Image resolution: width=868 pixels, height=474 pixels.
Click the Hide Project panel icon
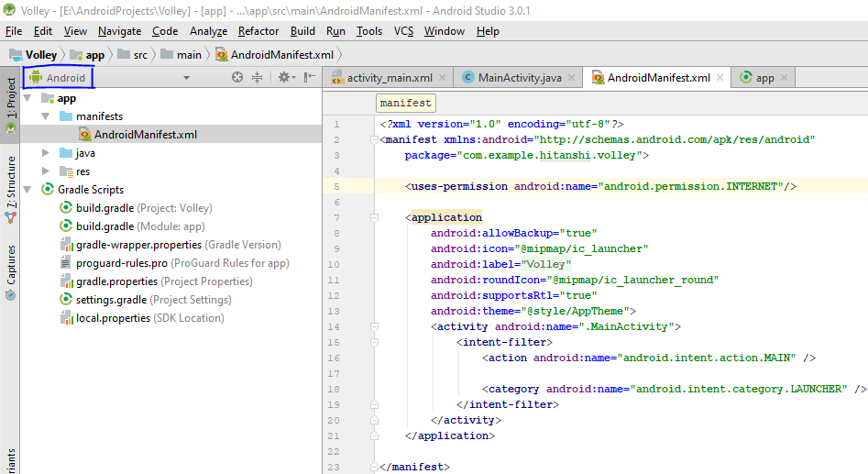(x=310, y=78)
